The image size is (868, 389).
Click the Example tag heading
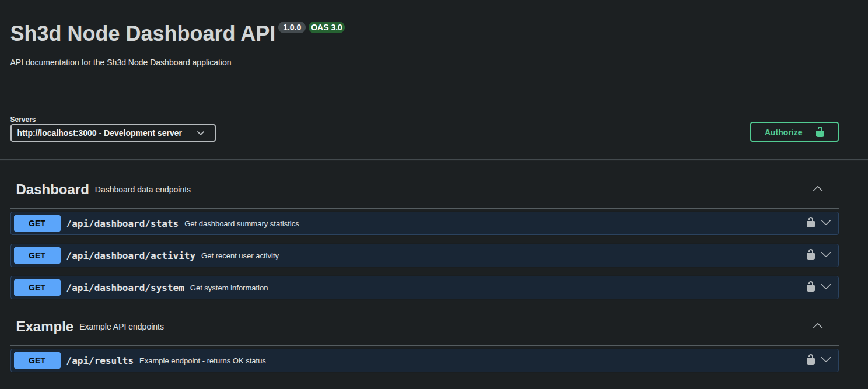45,327
